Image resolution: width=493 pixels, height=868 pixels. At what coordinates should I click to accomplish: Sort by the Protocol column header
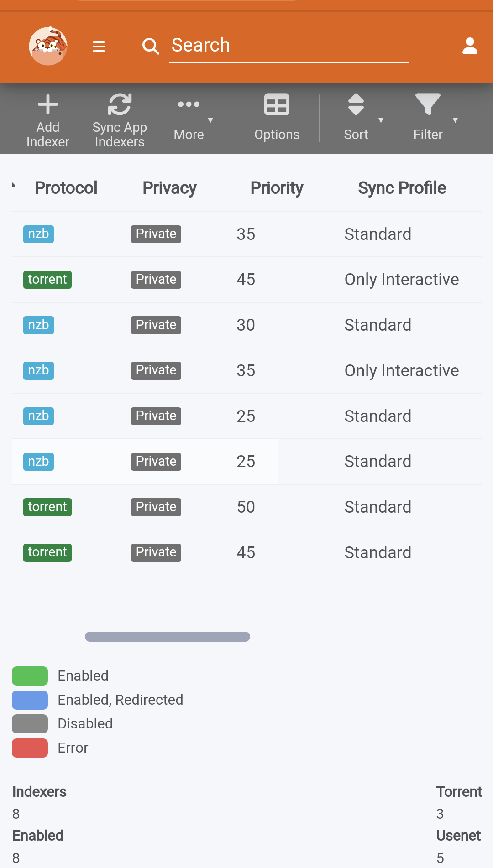pyautogui.click(x=66, y=188)
